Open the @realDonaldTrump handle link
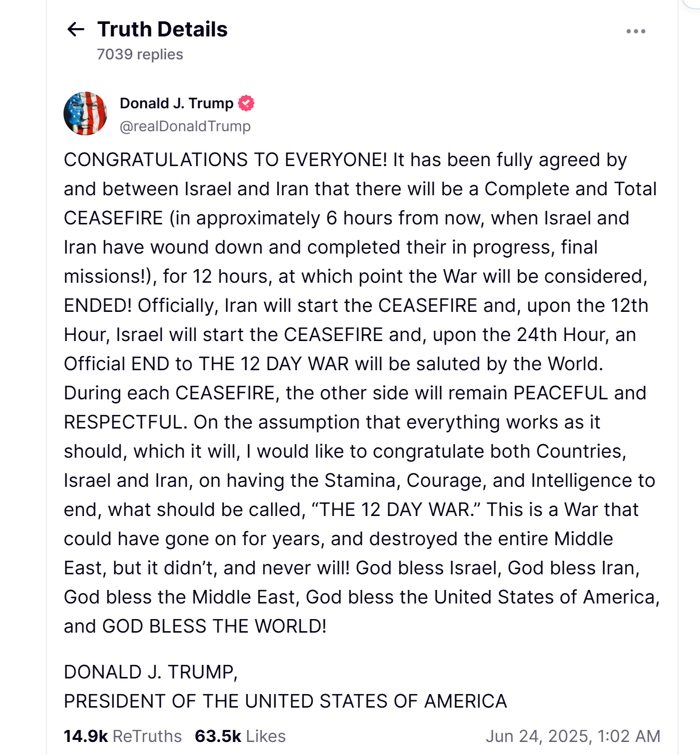 click(x=185, y=126)
